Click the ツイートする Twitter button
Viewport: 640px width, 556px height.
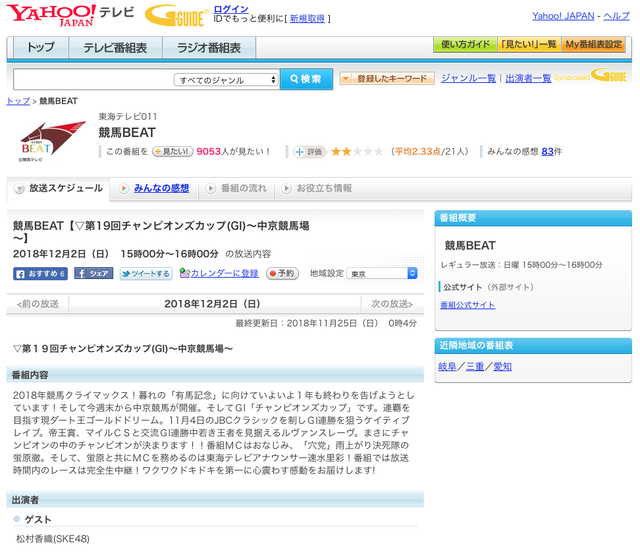coord(146,274)
